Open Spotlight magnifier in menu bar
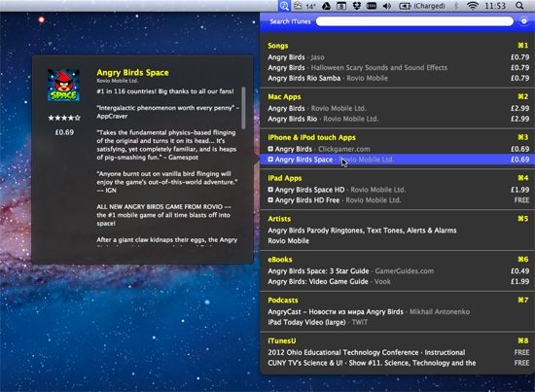The width and height of the screenshot is (535, 392). click(x=519, y=6)
